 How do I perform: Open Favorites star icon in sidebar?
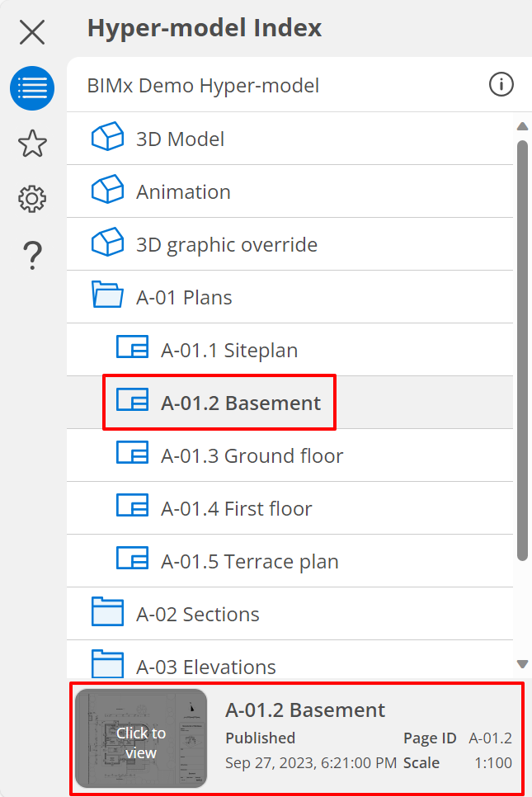click(x=32, y=144)
